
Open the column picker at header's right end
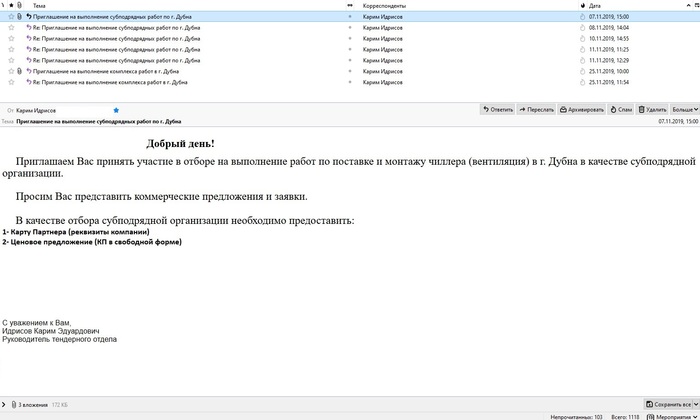pyautogui.click(x=696, y=5)
